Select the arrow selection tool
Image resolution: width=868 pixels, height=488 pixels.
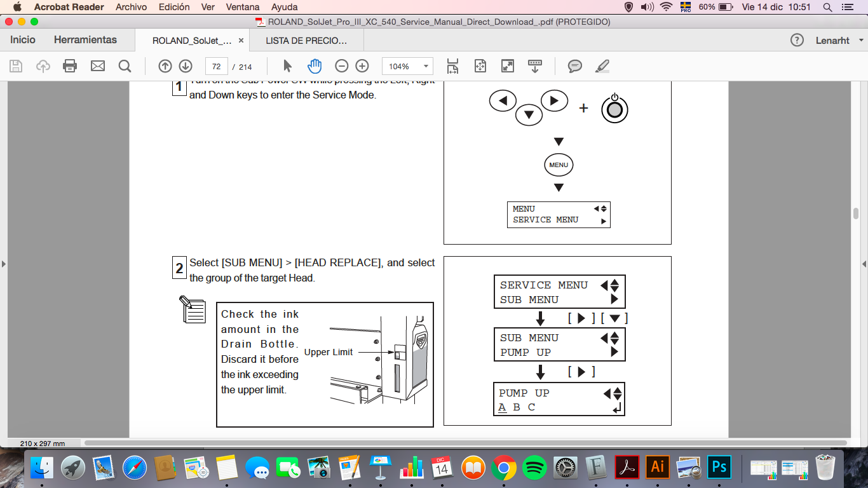click(x=287, y=66)
